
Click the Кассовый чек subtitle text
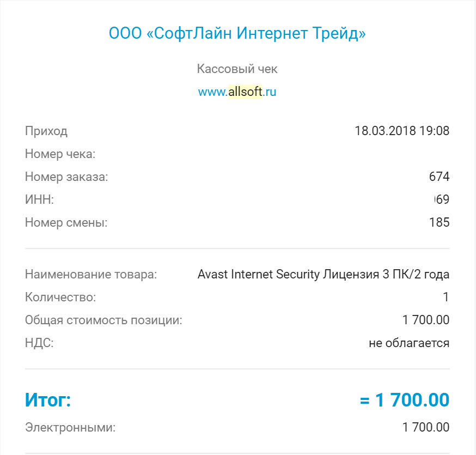coord(237,69)
